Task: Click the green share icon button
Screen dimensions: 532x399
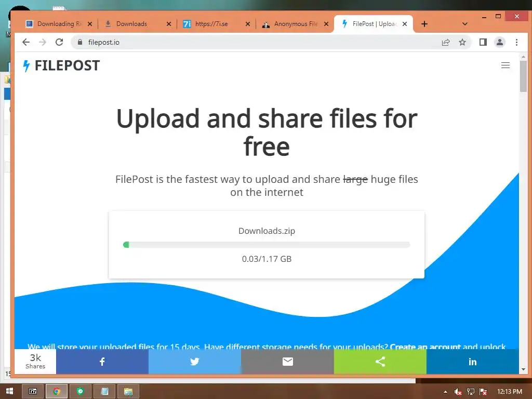Action: coord(380,362)
